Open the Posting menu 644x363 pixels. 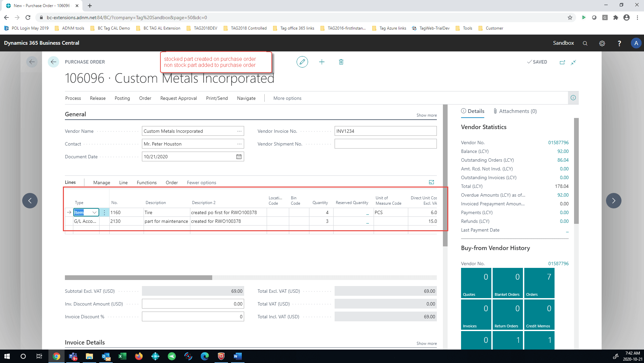pyautogui.click(x=122, y=98)
